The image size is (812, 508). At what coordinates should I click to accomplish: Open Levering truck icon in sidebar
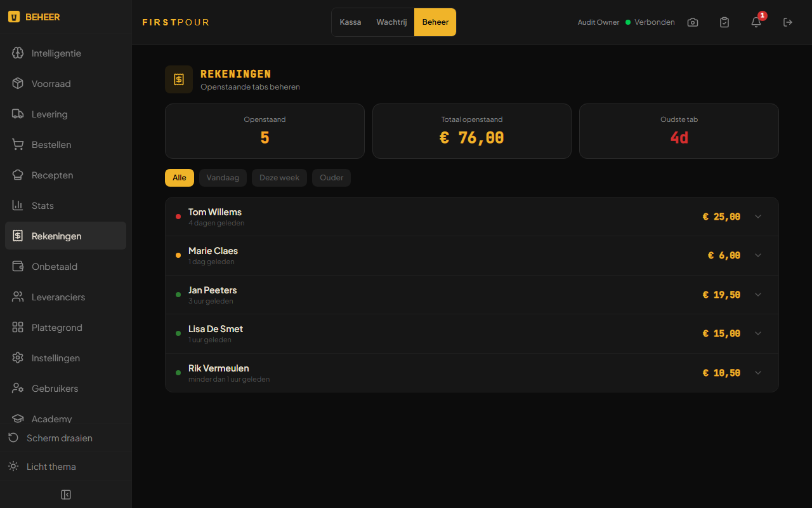(18, 114)
